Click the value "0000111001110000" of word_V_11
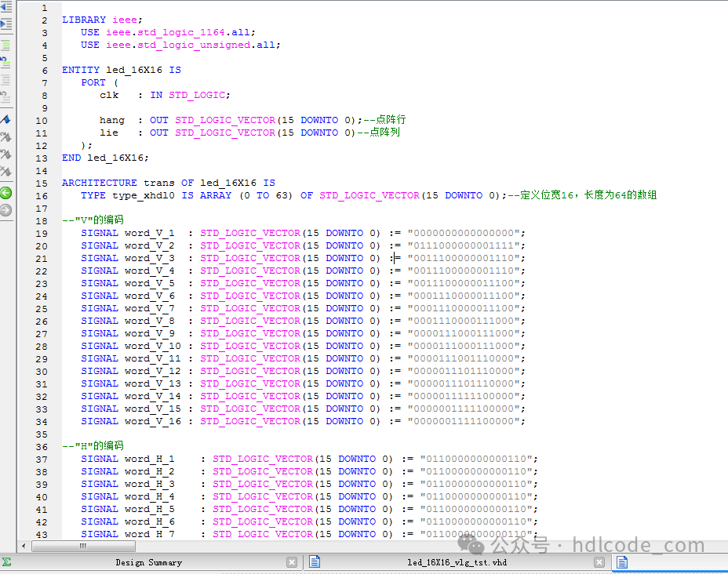The image size is (728, 574). pos(464,358)
